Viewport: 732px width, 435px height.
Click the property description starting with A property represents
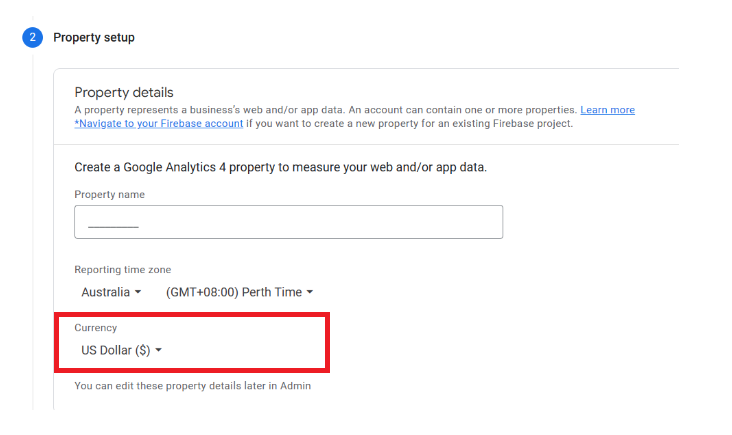326,110
